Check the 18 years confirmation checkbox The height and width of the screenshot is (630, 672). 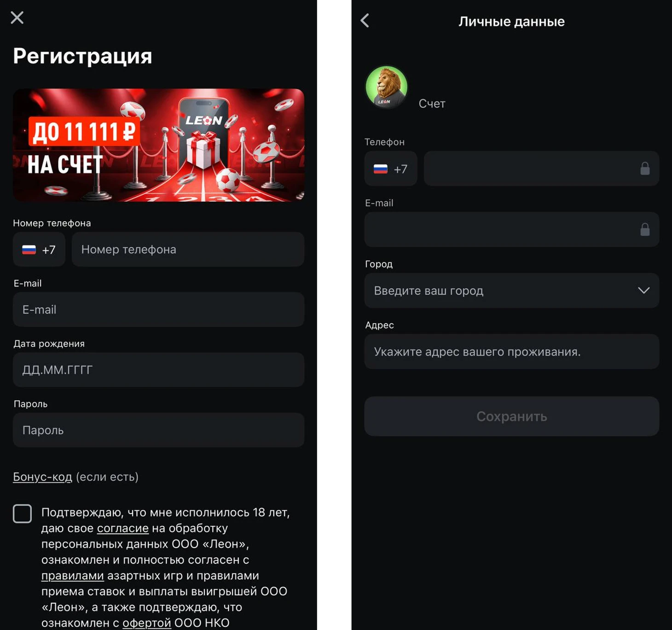22,513
